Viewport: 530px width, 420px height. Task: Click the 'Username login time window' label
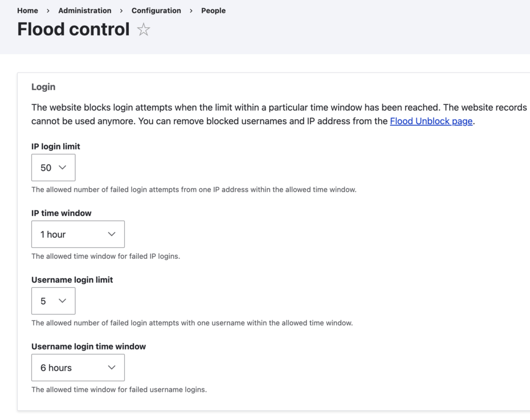tap(88, 346)
